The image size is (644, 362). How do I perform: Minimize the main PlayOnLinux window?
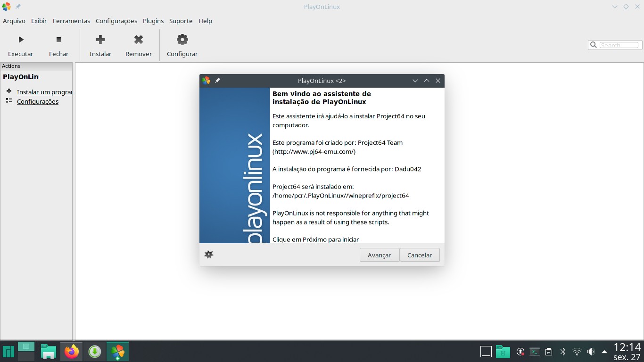[x=615, y=7]
